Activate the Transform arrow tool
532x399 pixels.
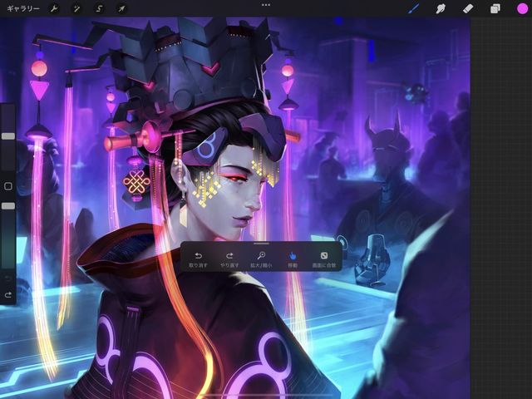pos(121,9)
